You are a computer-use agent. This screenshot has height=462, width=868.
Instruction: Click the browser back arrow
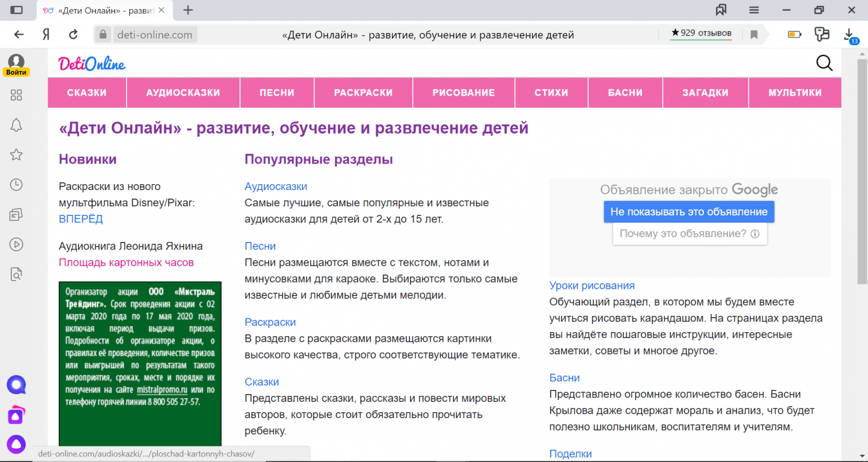click(19, 34)
